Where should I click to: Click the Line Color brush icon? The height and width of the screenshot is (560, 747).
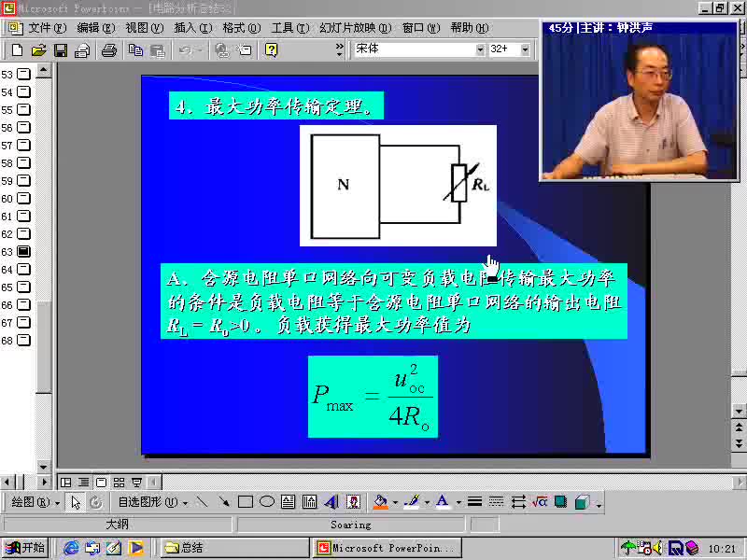pos(412,501)
